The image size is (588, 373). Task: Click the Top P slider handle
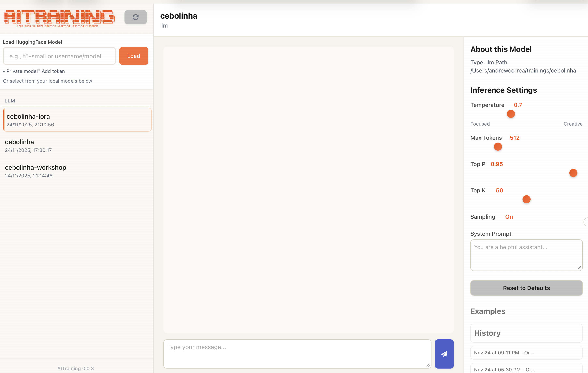(x=573, y=173)
